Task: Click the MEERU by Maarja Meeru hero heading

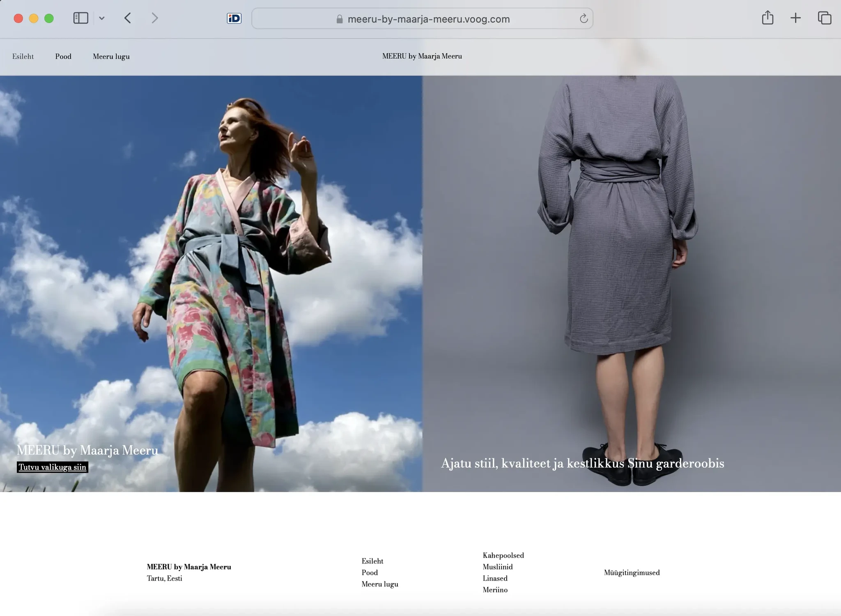Action: pos(87,450)
